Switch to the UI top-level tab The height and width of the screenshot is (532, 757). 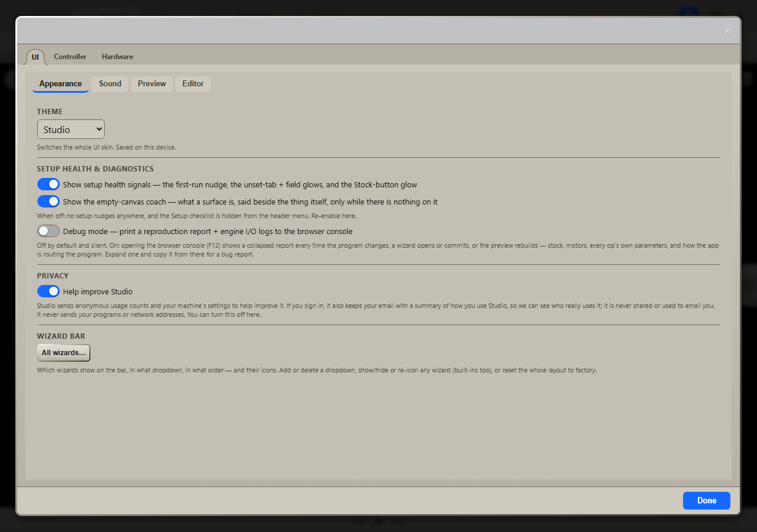tap(35, 57)
